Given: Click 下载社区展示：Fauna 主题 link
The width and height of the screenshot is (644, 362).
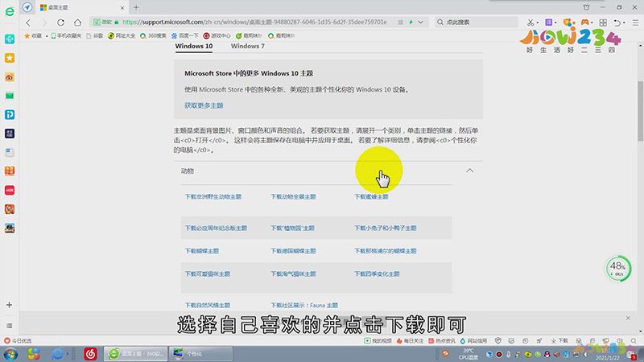Looking at the screenshot, I should (304, 306).
